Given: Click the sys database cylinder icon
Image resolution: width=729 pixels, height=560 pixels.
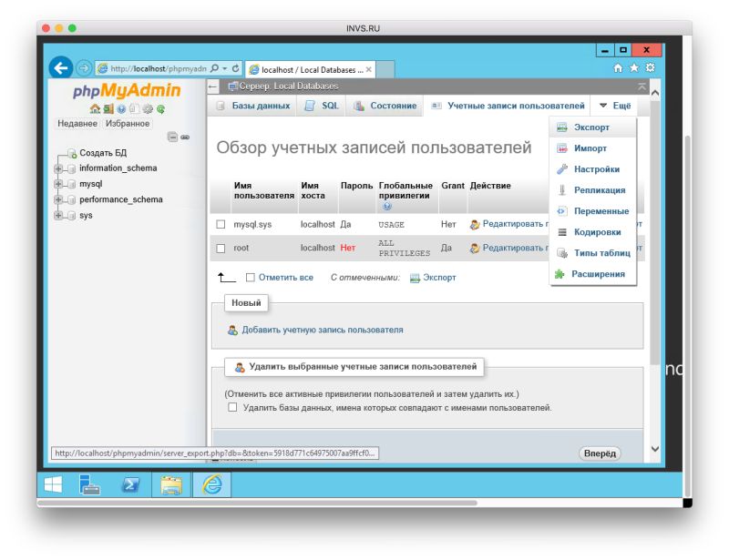Looking at the screenshot, I should [x=72, y=216].
